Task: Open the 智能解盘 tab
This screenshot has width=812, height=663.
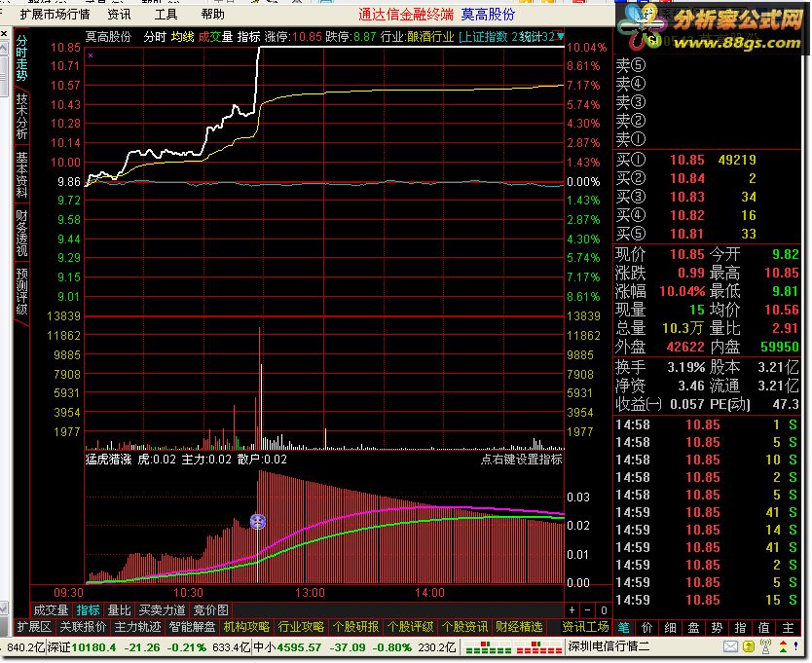Action: [192, 627]
